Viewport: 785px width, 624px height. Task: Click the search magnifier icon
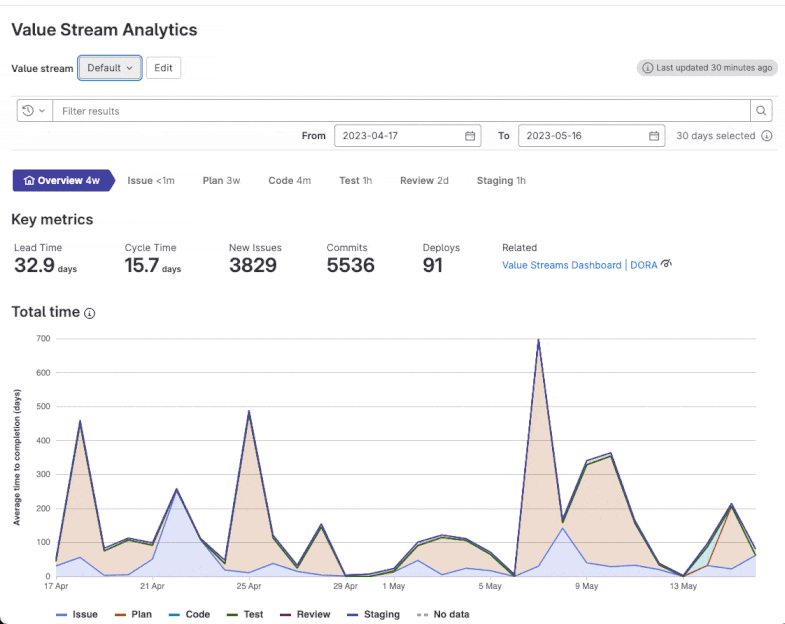762,111
